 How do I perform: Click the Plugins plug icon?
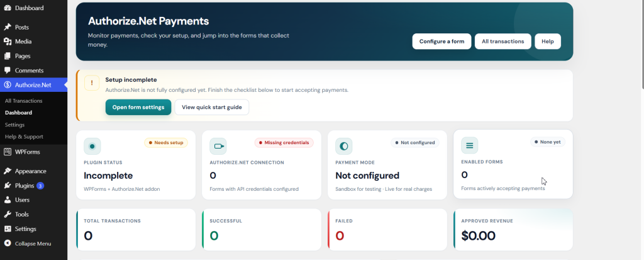tap(8, 186)
